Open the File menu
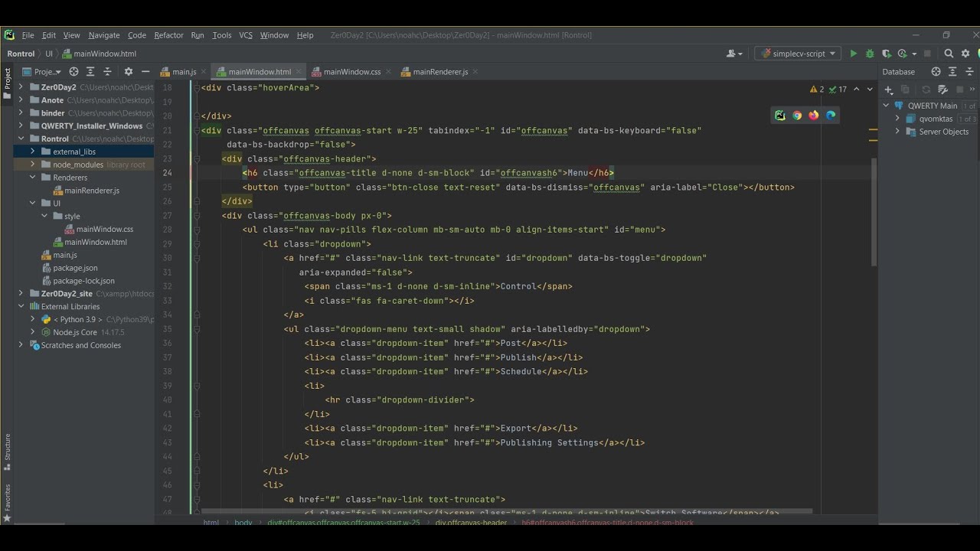Viewport: 980px width, 551px height. tap(28, 35)
